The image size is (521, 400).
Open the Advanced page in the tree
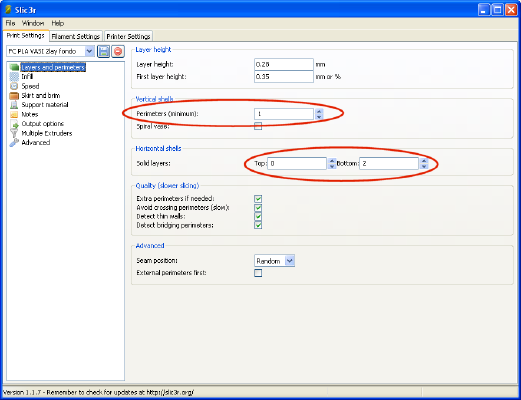pyautogui.click(x=36, y=143)
